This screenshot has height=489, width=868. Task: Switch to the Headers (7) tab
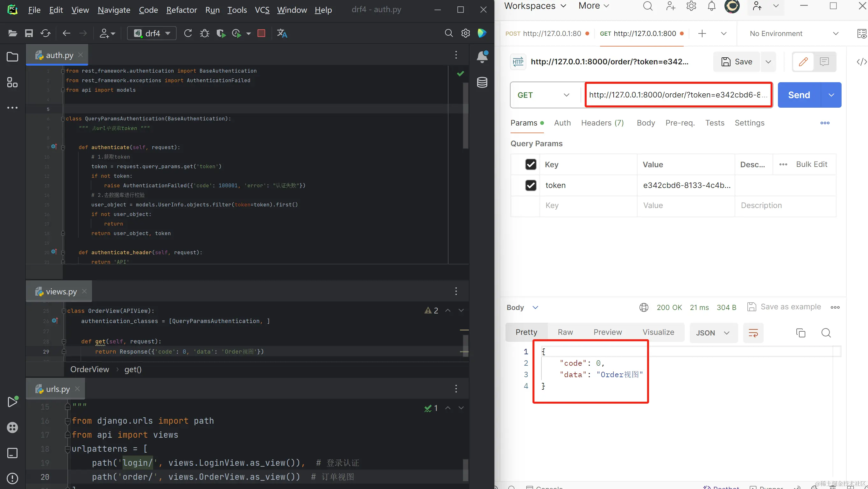tap(602, 123)
